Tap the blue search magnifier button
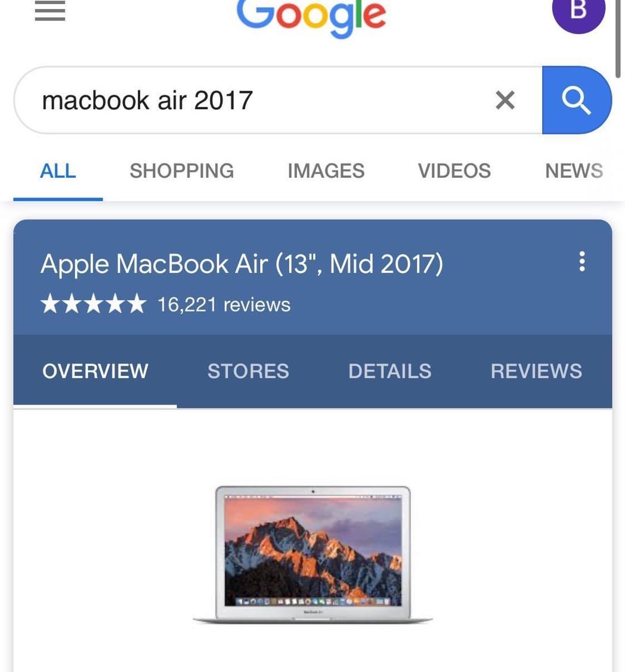This screenshot has height=672, width=625. pyautogui.click(x=577, y=100)
